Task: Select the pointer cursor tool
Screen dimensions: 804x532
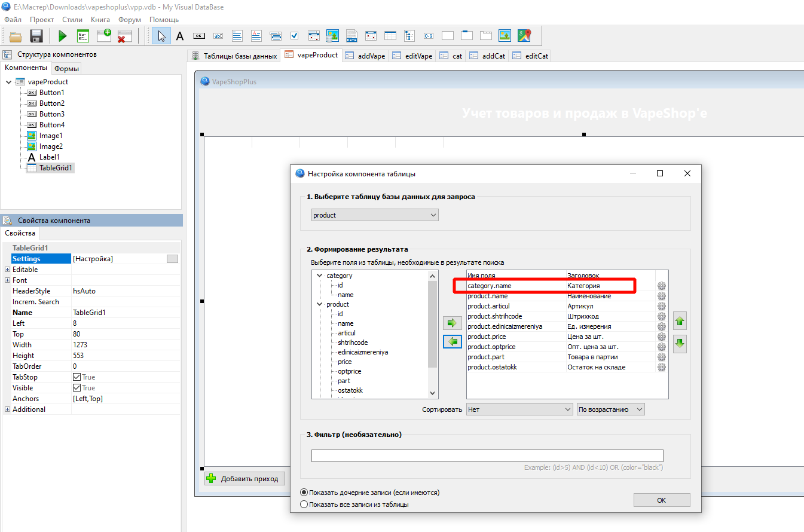Action: coord(161,36)
